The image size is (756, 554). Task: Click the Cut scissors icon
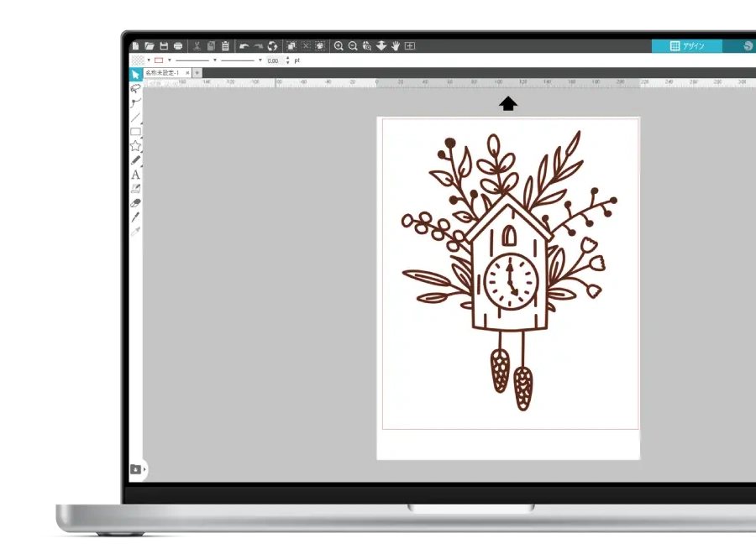click(x=197, y=46)
